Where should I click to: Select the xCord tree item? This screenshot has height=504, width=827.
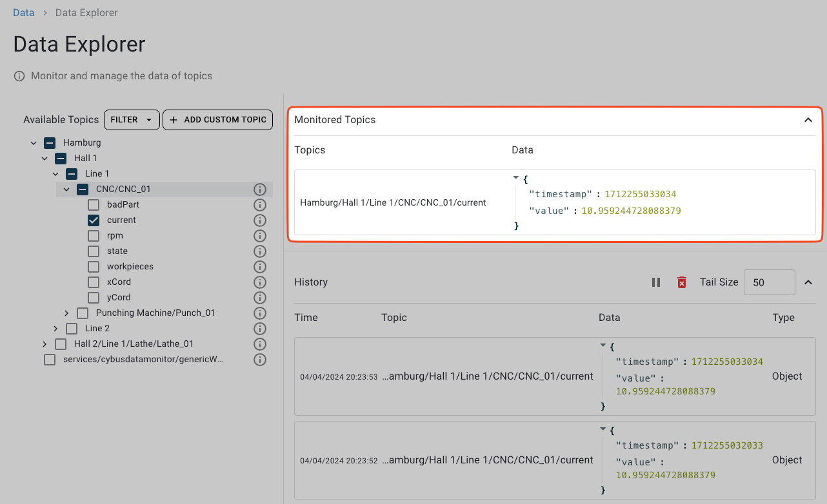tap(119, 282)
